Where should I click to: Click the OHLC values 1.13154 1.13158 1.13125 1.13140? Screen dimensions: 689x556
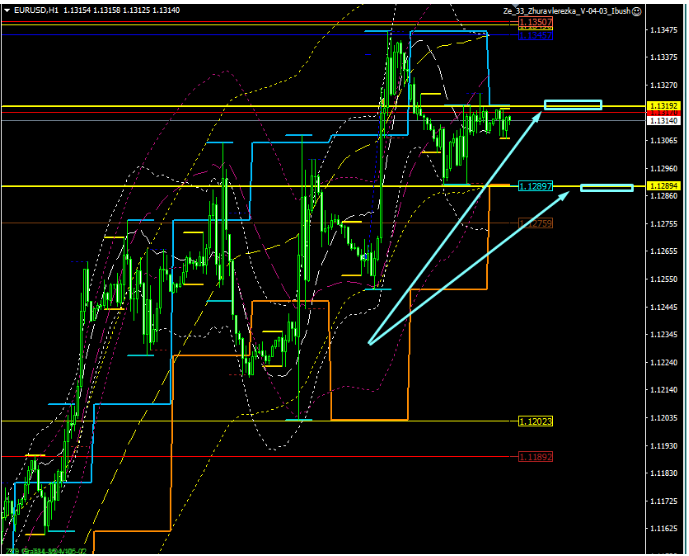[122, 10]
